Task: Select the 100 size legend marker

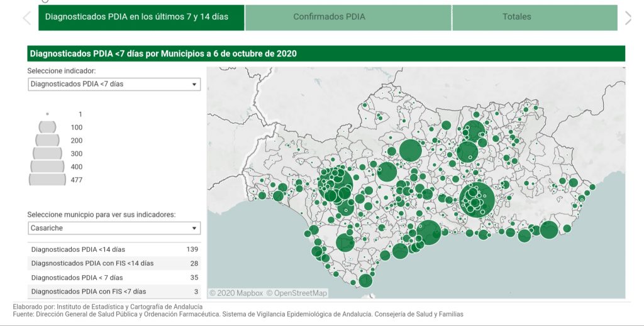Action: [x=48, y=128]
